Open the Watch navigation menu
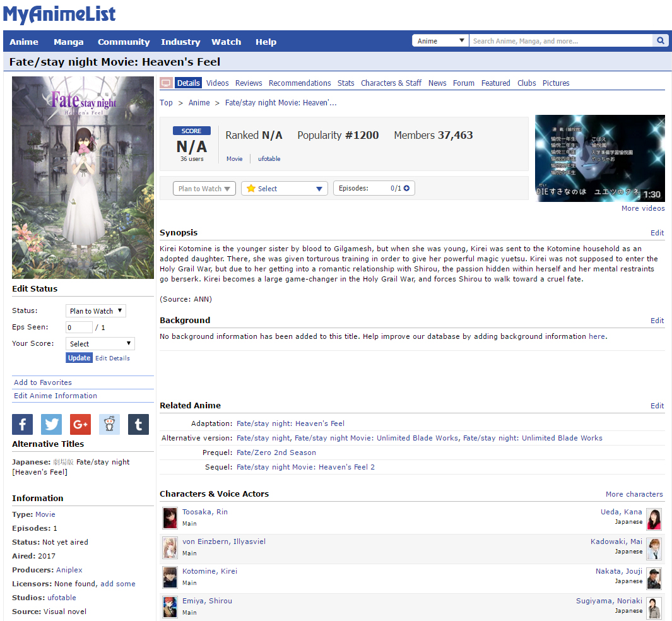The image size is (672, 621). tap(227, 42)
